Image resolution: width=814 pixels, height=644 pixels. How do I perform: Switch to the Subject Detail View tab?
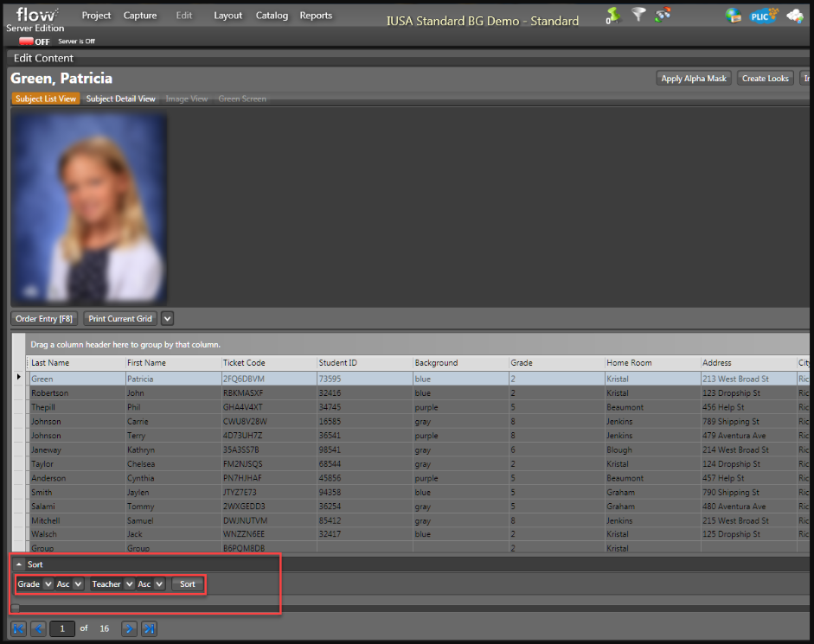[120, 99]
